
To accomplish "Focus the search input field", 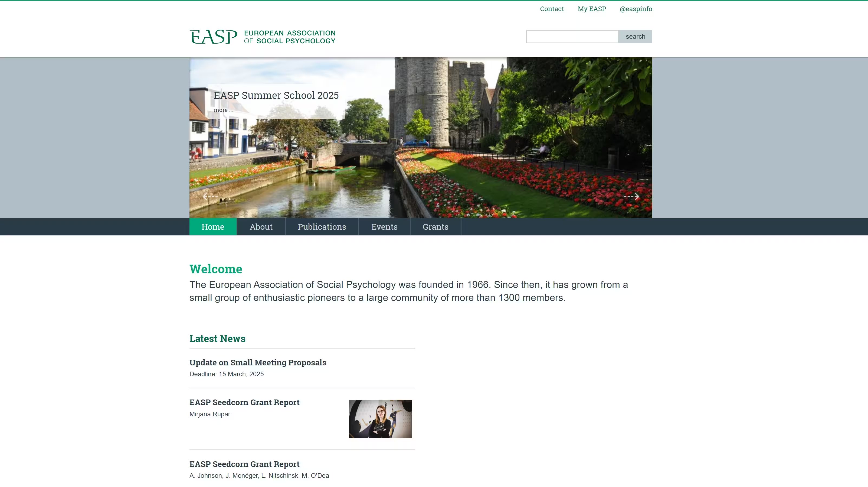I will click(572, 36).
